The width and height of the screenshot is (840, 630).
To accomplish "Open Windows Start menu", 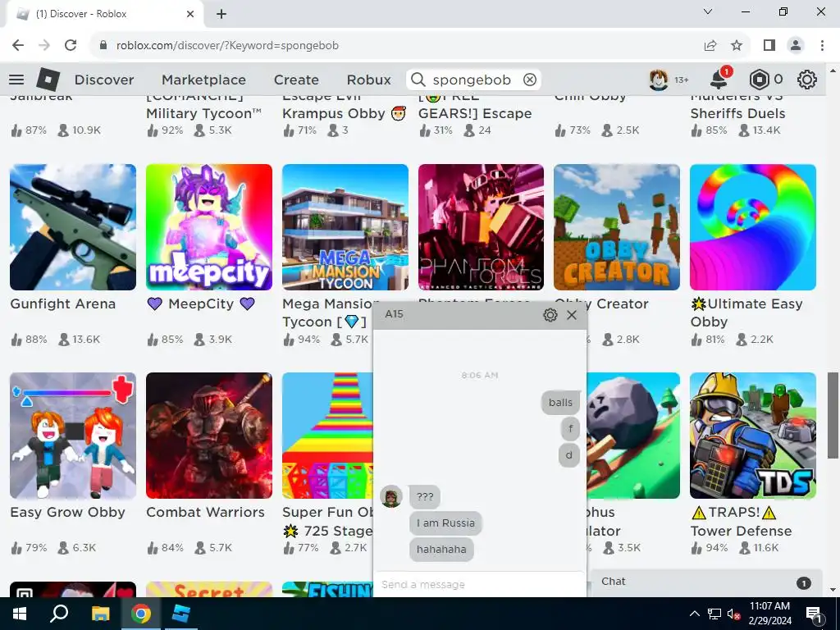I will pyautogui.click(x=20, y=614).
